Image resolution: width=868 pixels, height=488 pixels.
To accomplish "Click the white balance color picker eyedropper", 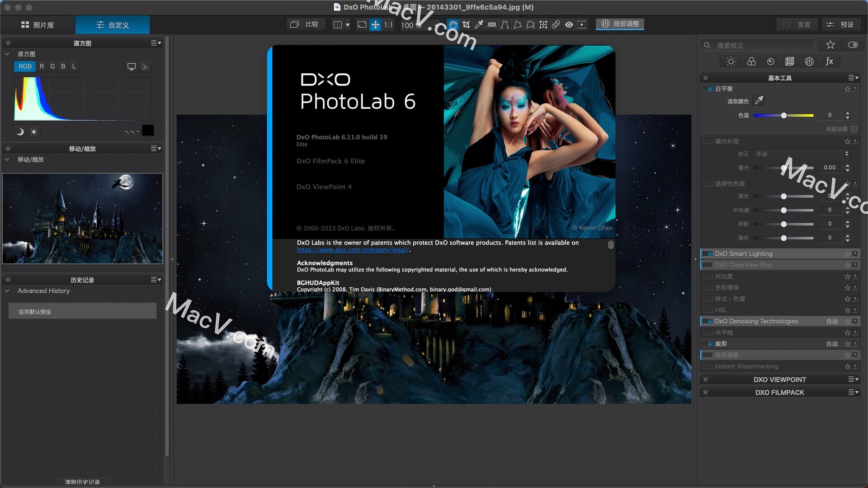I will coord(759,100).
